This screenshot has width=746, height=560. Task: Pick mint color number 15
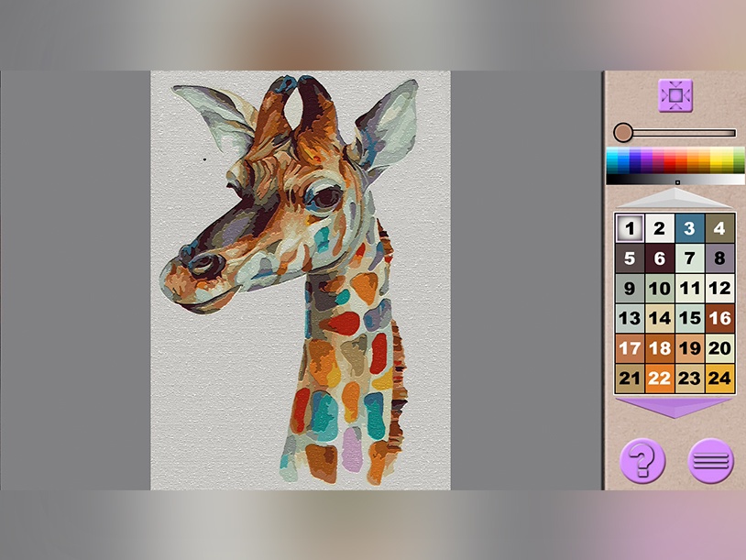[689, 318]
